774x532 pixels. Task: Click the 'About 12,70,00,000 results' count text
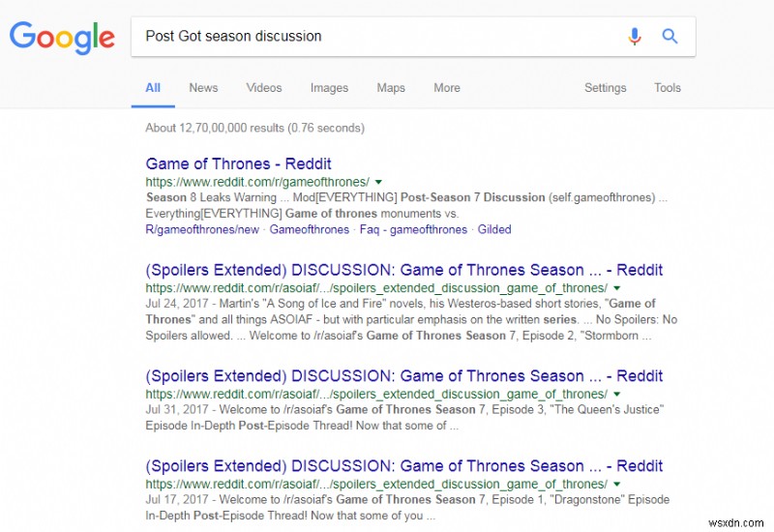pyautogui.click(x=254, y=129)
